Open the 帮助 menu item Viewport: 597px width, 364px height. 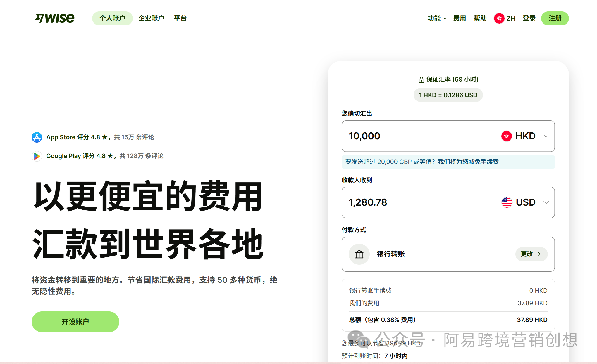(480, 18)
